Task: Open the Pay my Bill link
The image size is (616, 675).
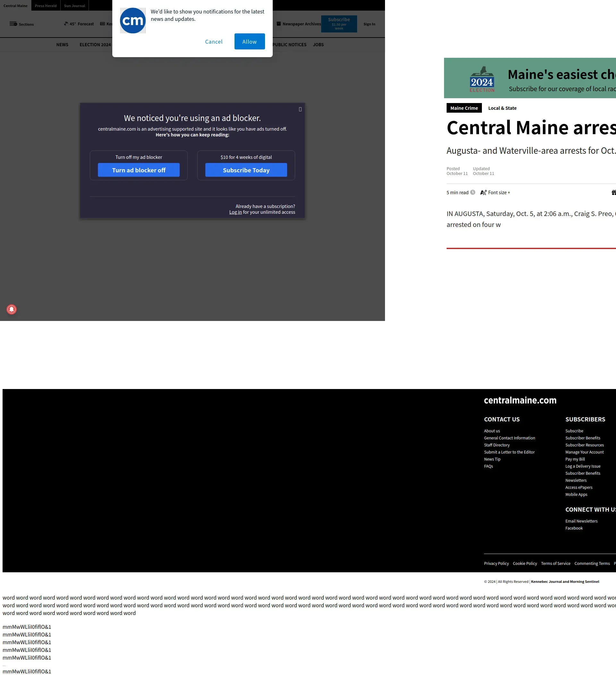Action: click(x=575, y=459)
